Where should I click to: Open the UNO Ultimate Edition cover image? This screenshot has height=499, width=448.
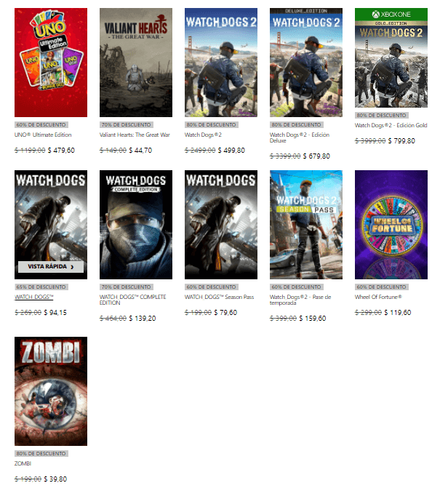[x=51, y=63]
